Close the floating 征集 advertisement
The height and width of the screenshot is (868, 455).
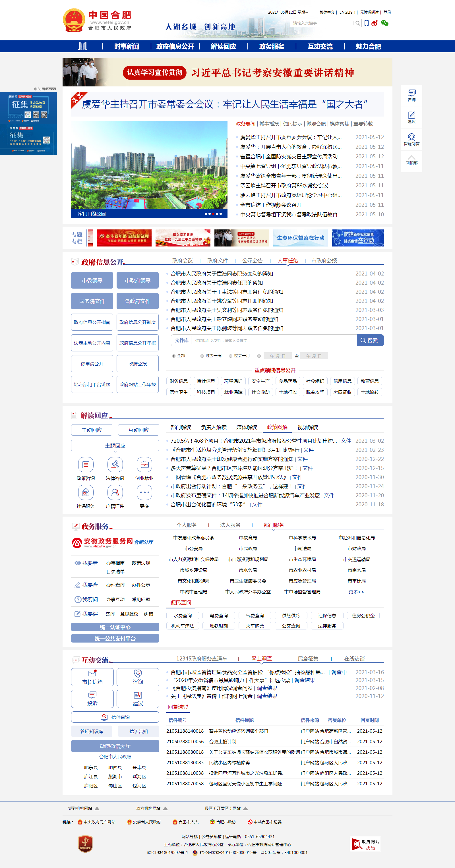[x=45, y=89]
